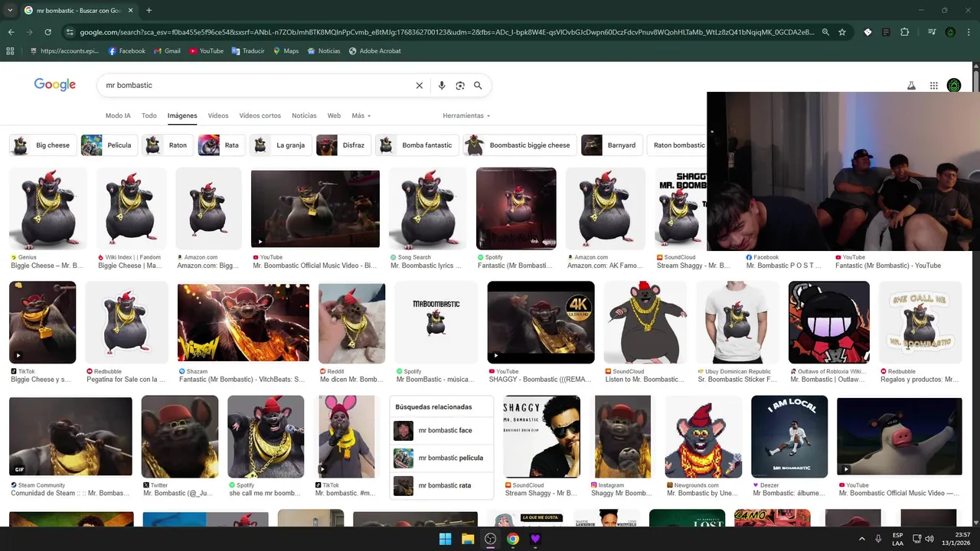Screen dimensions: 980x551
Task: Open the Google apps grid
Action: click(x=934, y=86)
